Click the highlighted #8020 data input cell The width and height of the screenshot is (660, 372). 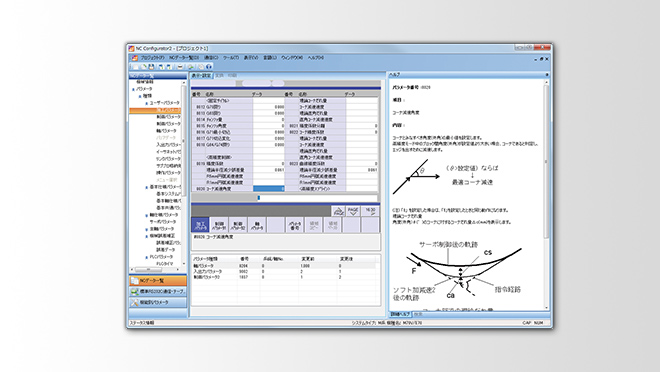point(269,189)
